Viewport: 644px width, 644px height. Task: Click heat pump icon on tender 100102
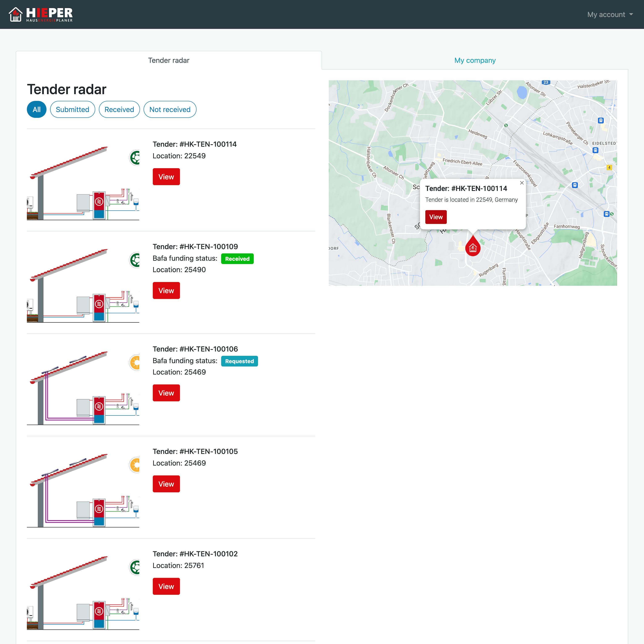135,567
